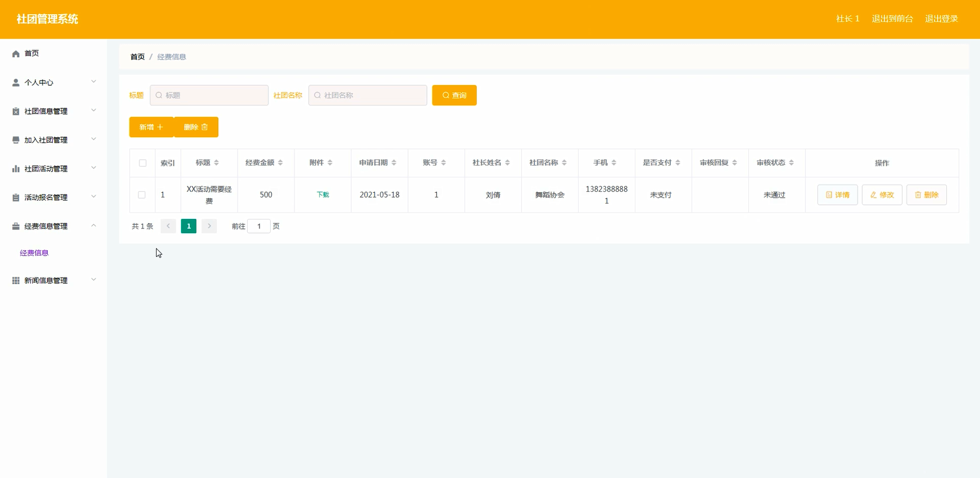This screenshot has width=980, height=478.
Task: Sort by 审核状态 column arrows
Action: pos(791,163)
